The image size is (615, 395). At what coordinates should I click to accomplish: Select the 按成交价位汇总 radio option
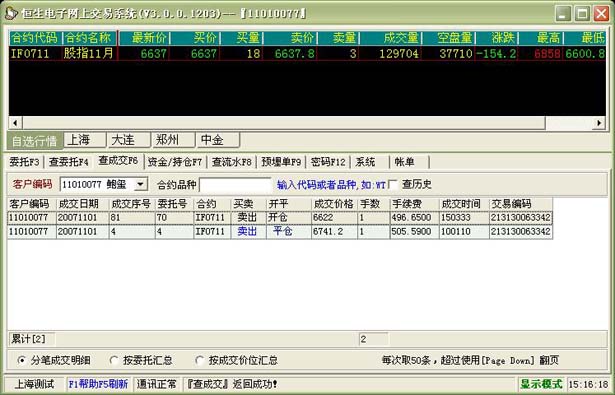[200, 360]
